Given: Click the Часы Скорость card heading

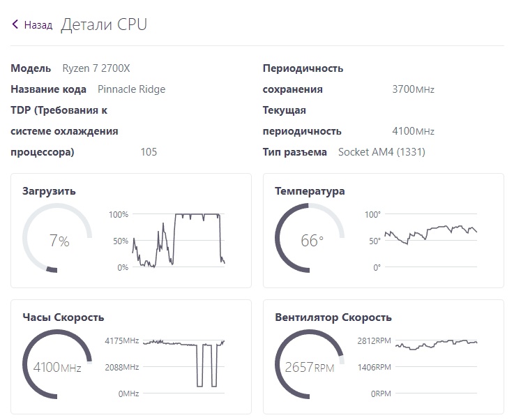Looking at the screenshot, I should pos(63,317).
